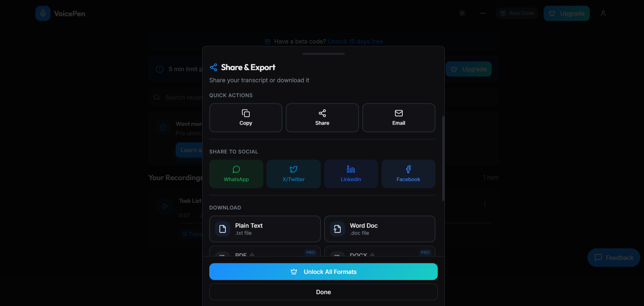This screenshot has height=306, width=644.
Task: Copy the transcript using the Copy quick action
Action: 246,118
